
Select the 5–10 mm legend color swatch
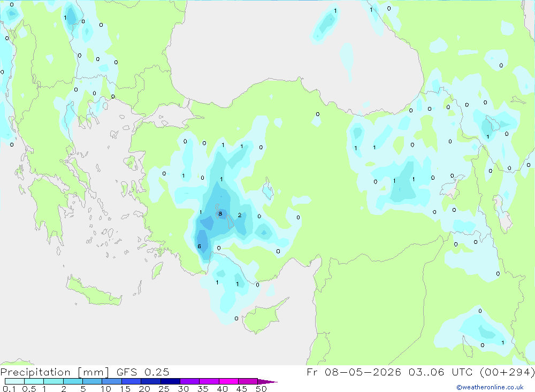(x=92, y=381)
